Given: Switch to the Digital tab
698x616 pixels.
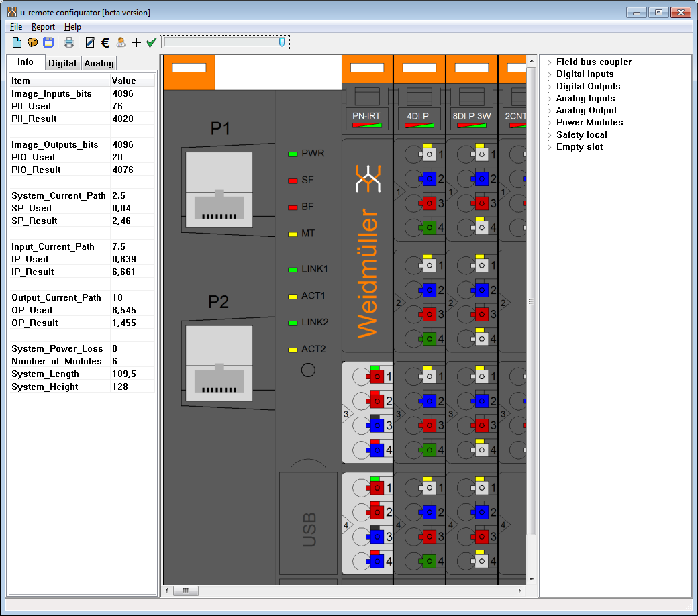Looking at the screenshot, I should pyautogui.click(x=62, y=63).
